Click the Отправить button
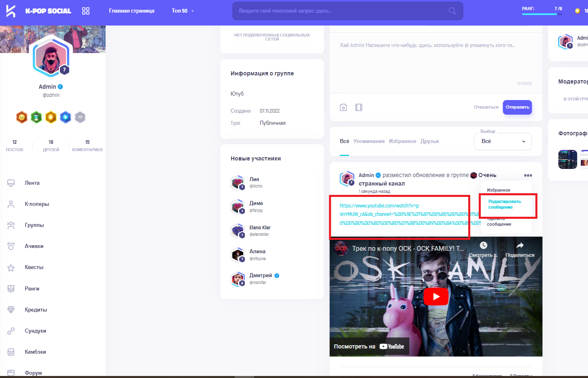 click(517, 107)
